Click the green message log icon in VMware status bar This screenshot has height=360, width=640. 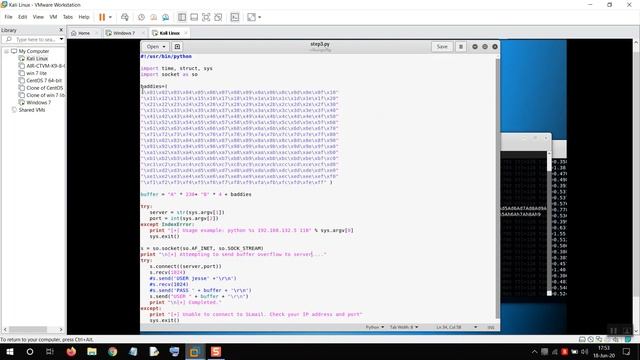point(628,339)
